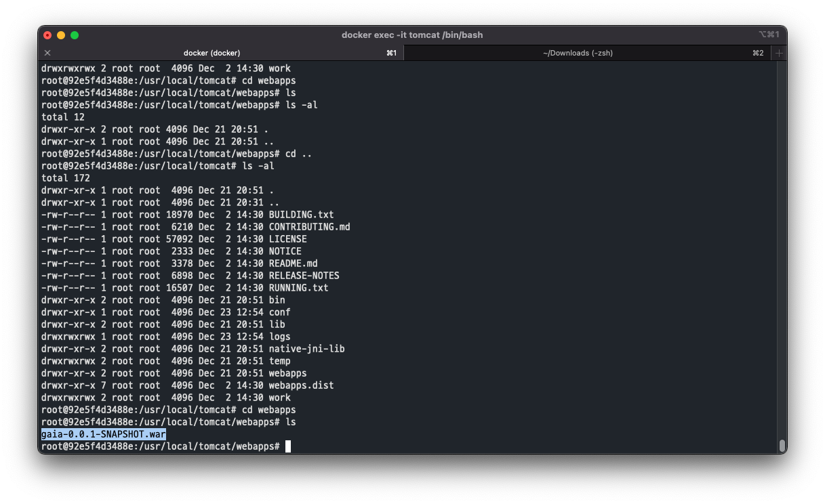The width and height of the screenshot is (825, 504).
Task: Click the native-jni-lib directory name
Action: point(306,349)
